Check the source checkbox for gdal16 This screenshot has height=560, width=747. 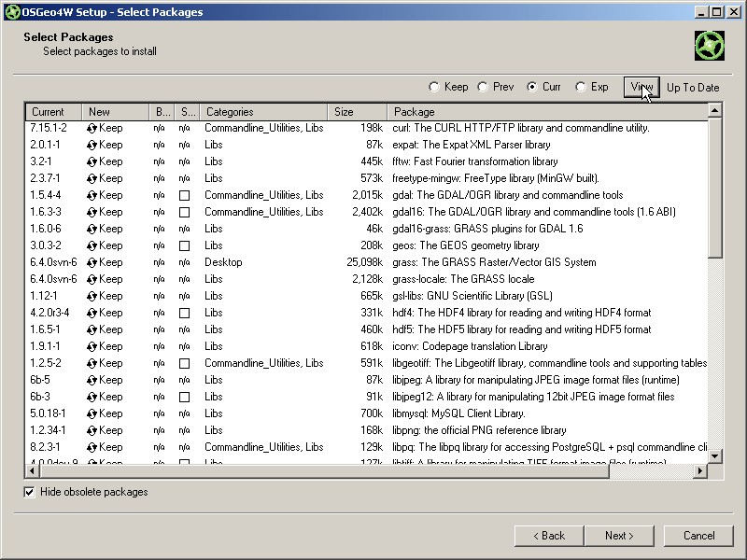coord(184,212)
